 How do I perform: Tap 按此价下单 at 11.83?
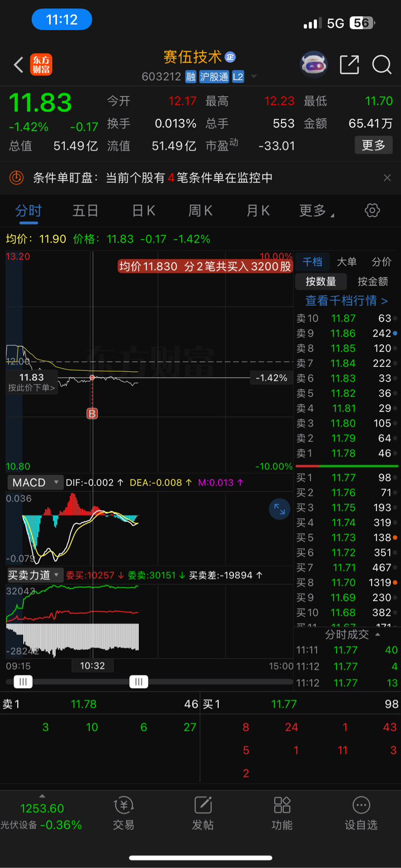[31, 382]
